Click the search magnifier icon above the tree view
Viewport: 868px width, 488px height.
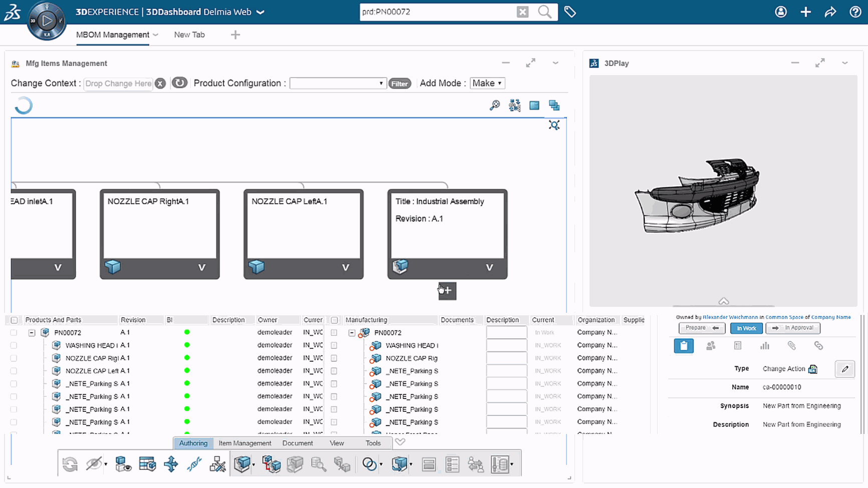[495, 105]
